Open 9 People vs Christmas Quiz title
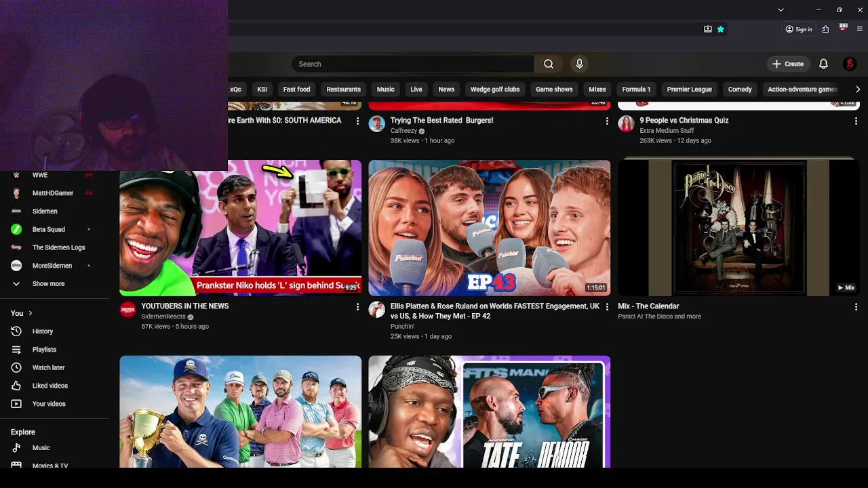 tap(684, 120)
